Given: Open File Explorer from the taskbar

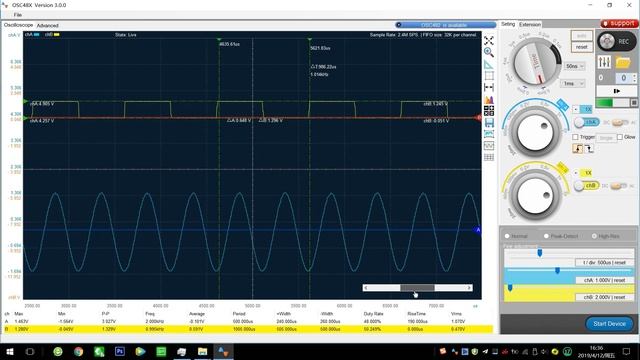Looking at the screenshot, I should click(202, 351).
